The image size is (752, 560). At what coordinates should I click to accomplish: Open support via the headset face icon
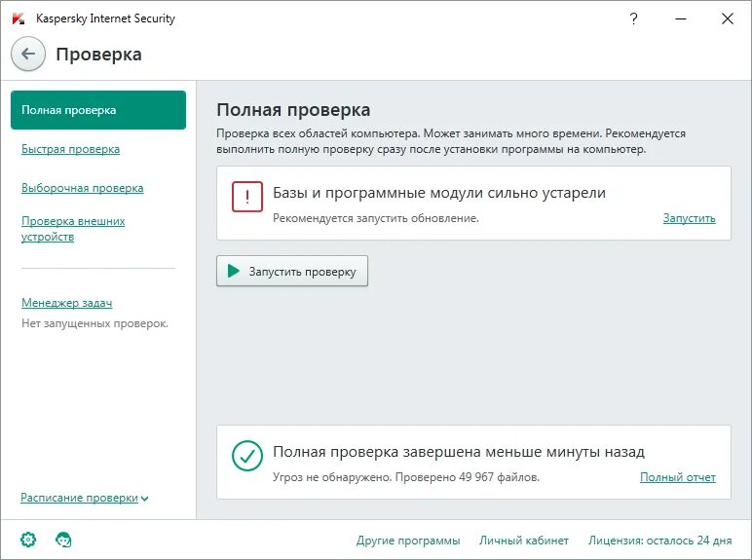pos(63,540)
